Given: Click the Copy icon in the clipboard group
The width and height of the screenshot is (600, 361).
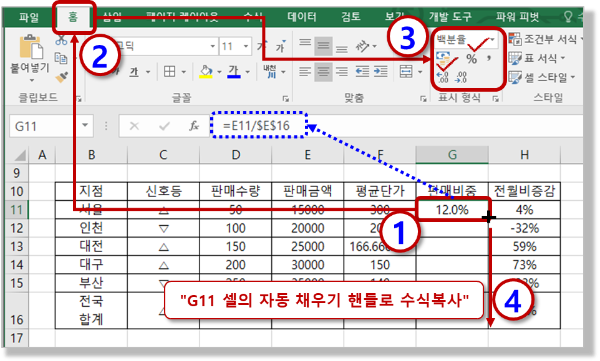Looking at the screenshot, I should click(x=61, y=58).
